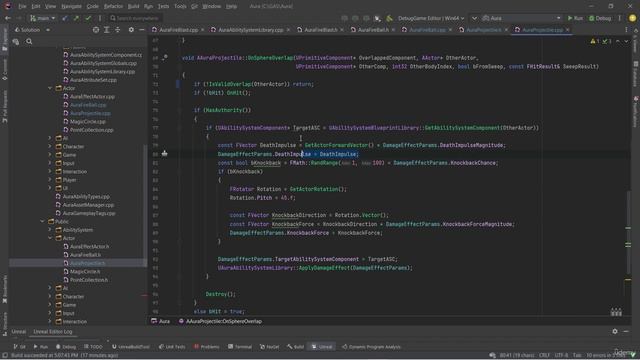The height and width of the screenshot is (360, 640).
Task: Open the File menu
Action: [x=22, y=6]
